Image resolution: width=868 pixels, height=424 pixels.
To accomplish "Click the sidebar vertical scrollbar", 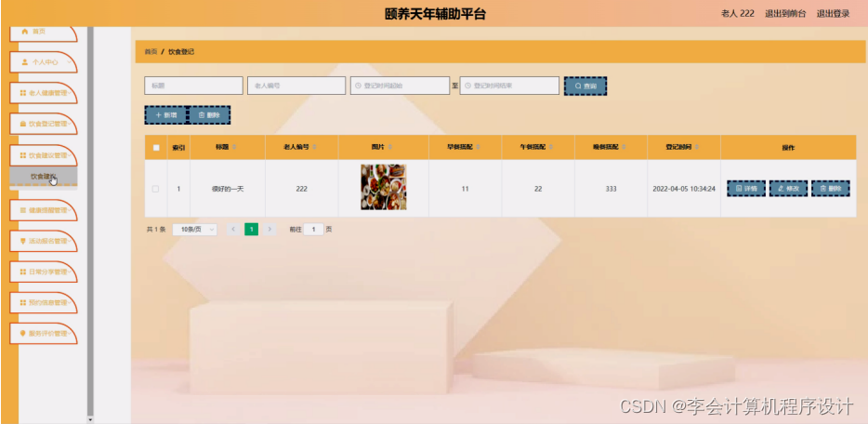I will [x=90, y=221].
